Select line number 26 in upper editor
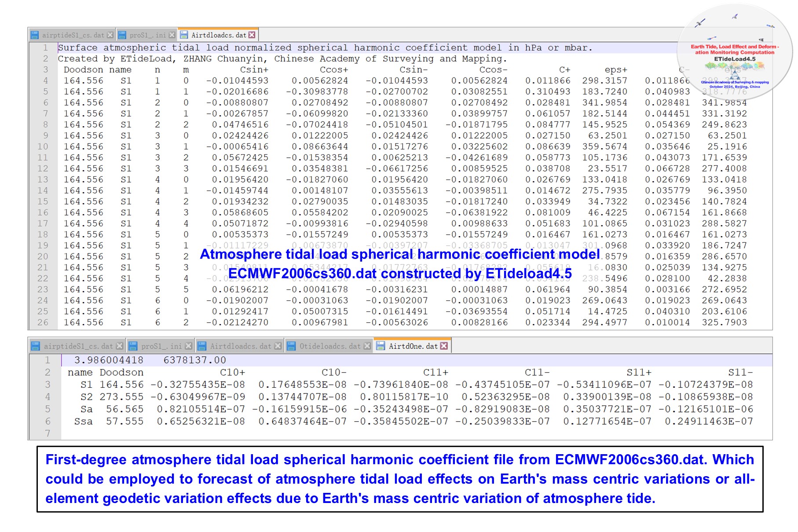798x532 pixels. coord(43,322)
